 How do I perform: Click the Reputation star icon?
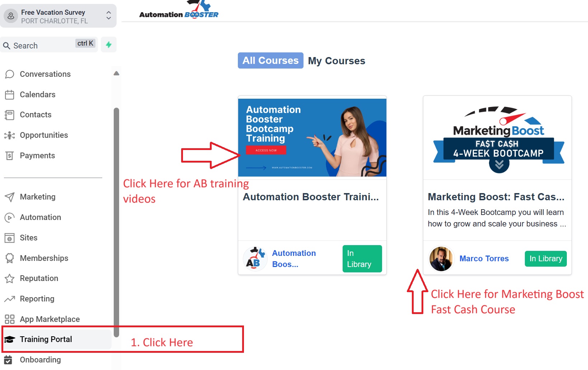point(10,278)
